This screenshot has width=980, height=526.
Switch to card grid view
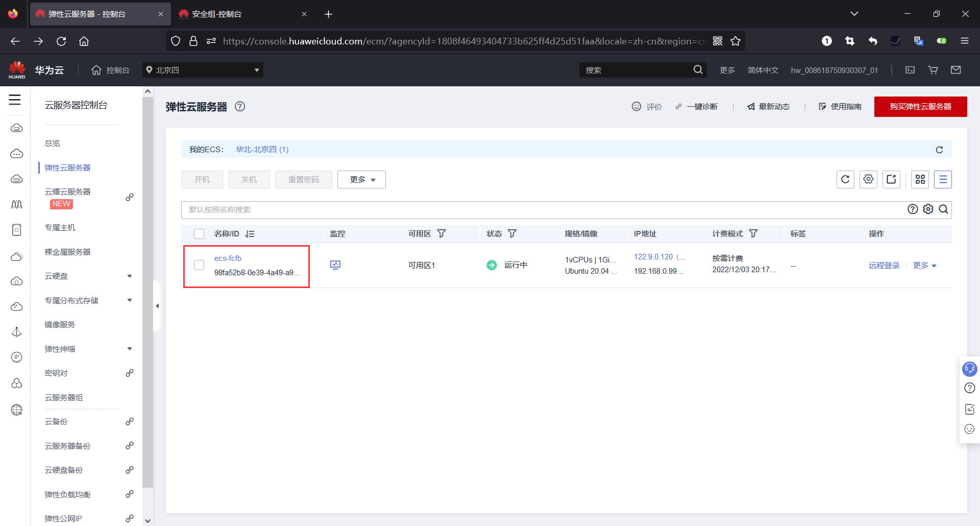click(920, 179)
